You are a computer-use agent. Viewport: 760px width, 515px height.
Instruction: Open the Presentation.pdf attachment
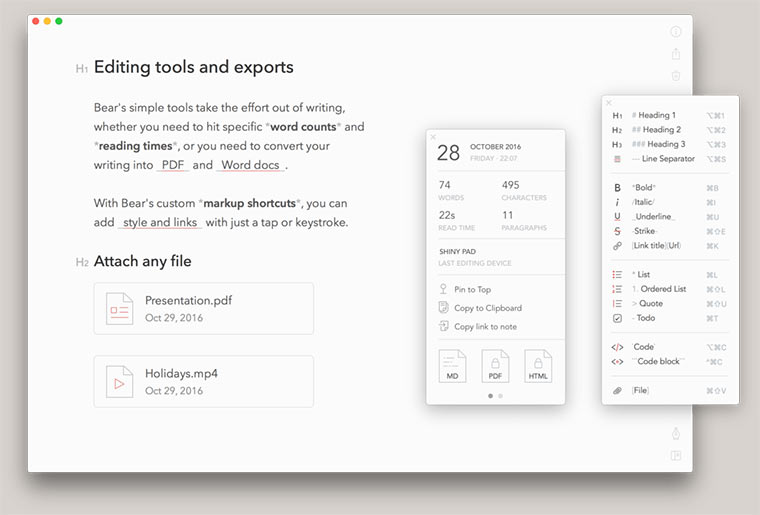(204, 309)
